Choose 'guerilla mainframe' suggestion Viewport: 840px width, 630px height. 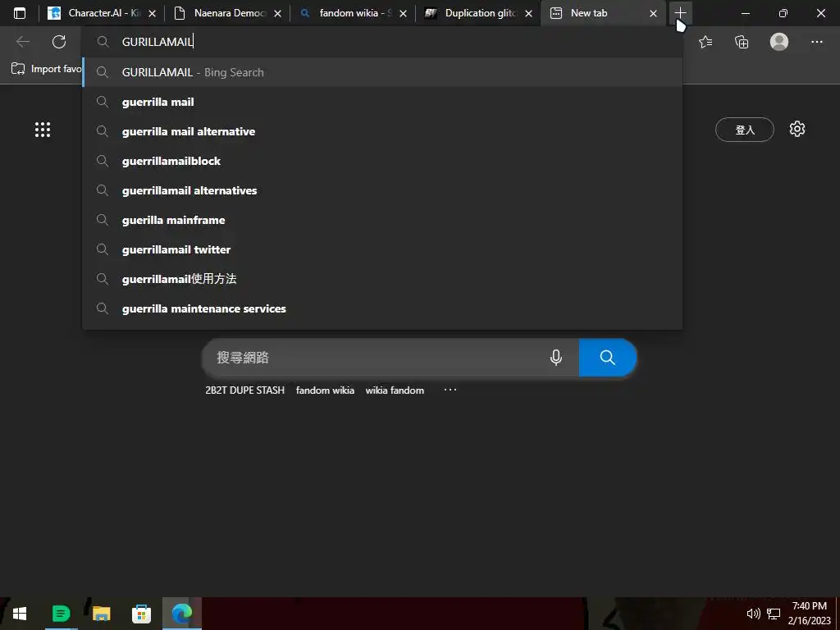tap(382, 220)
